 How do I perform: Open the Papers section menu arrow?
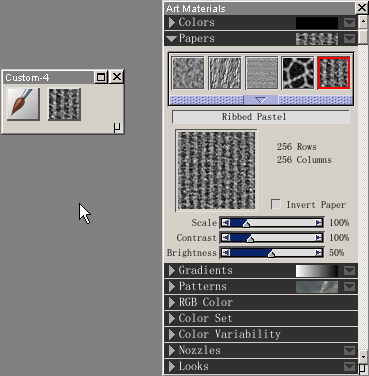tap(349, 39)
